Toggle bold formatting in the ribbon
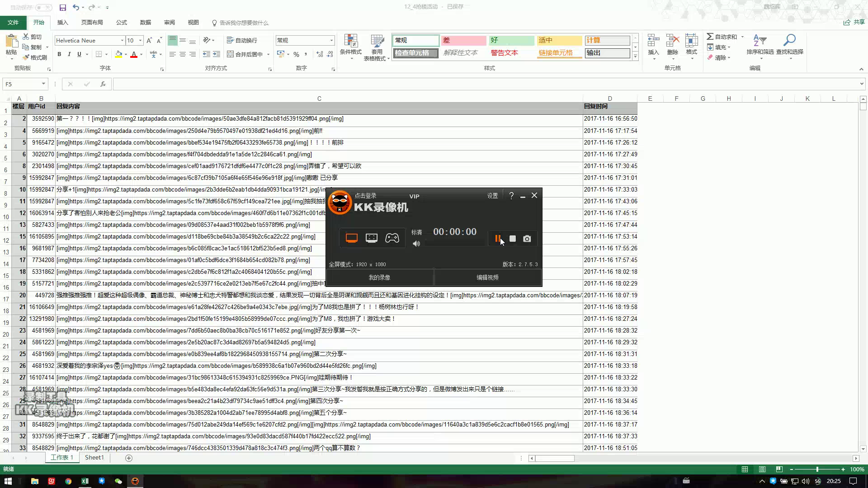The width and height of the screenshot is (868, 488). [59, 54]
